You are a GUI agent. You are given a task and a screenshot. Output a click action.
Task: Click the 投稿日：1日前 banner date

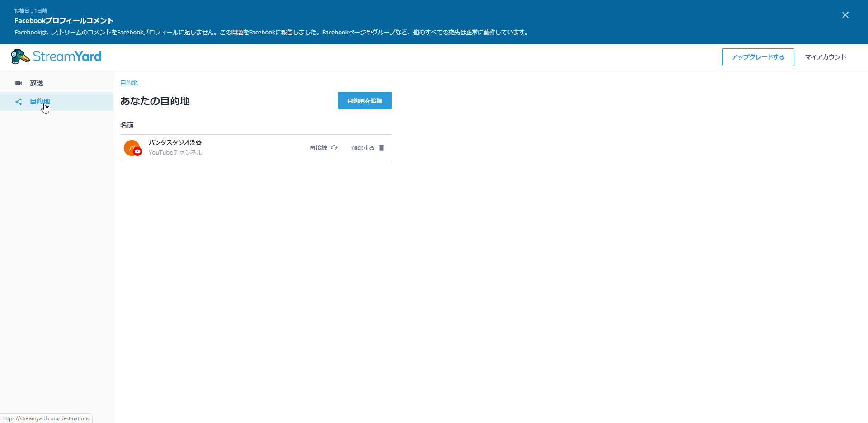tap(31, 10)
